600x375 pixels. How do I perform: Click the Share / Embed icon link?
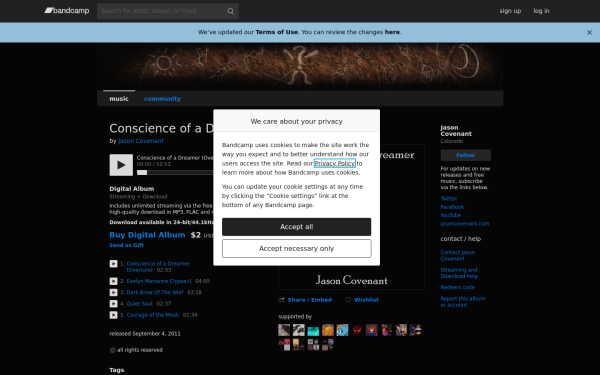tap(305, 300)
